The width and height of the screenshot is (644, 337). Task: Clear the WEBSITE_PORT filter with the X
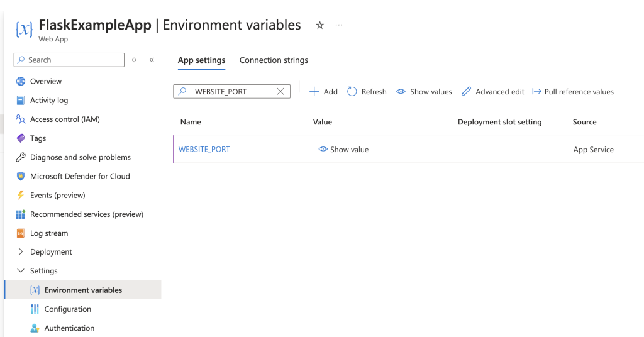280,92
